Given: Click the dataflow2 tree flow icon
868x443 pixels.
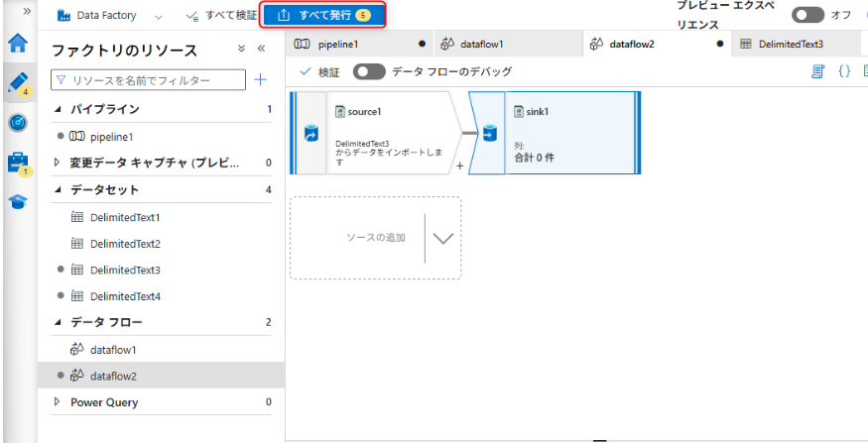Looking at the screenshot, I should (x=77, y=376).
